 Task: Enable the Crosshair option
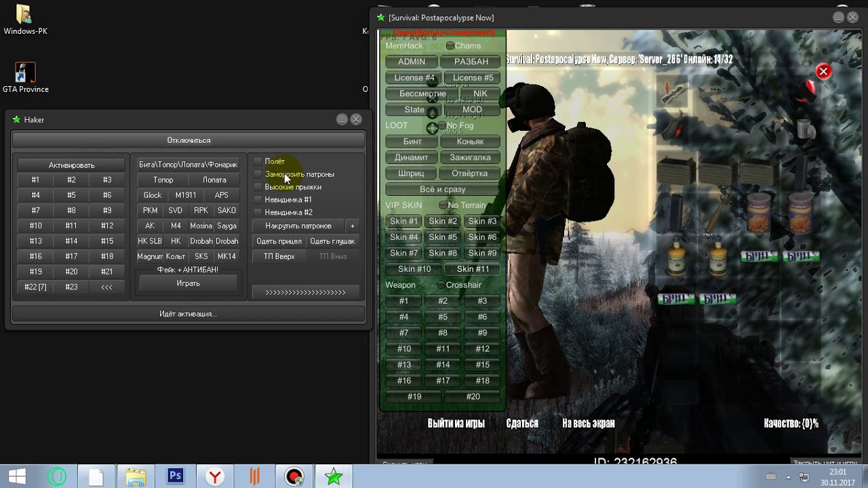point(441,285)
